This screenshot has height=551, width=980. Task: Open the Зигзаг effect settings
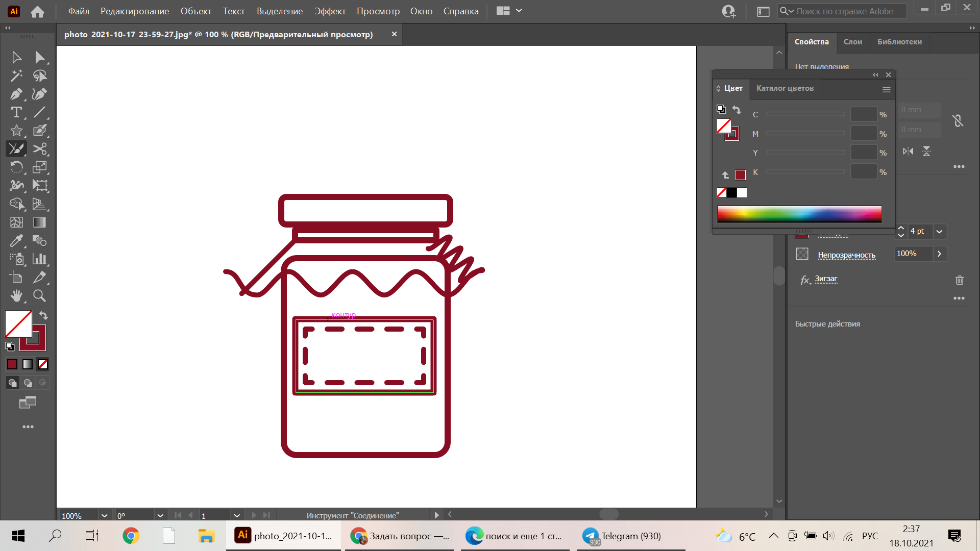(826, 279)
